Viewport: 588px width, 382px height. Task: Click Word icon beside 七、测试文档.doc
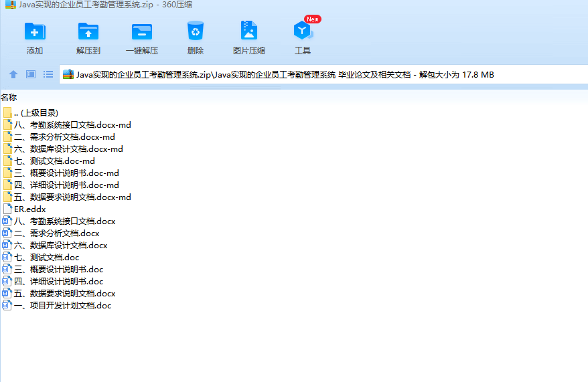(x=7, y=257)
